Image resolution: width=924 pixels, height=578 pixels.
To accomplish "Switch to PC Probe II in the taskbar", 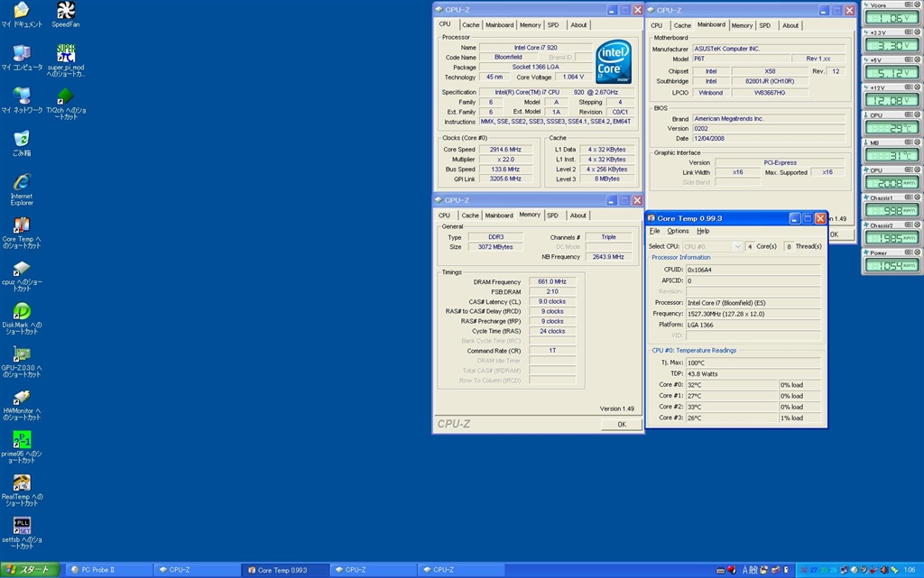I will coord(105,570).
